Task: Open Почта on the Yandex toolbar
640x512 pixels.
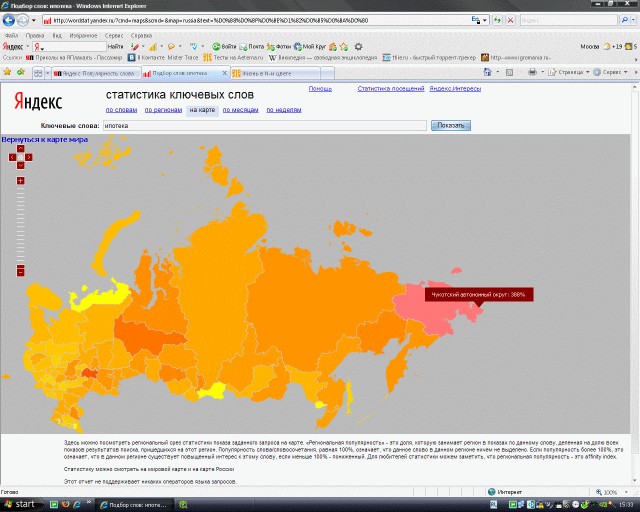Action: pos(251,47)
